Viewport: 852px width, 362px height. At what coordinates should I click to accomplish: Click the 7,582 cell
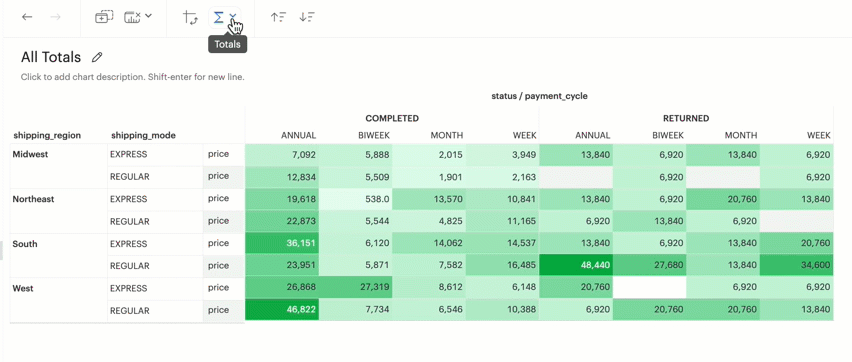(x=429, y=266)
